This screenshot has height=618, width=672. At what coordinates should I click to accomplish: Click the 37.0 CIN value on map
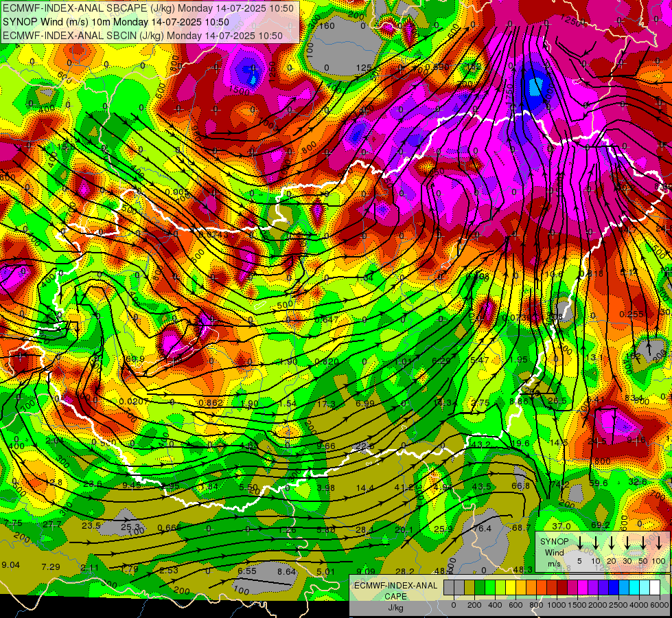561,526
